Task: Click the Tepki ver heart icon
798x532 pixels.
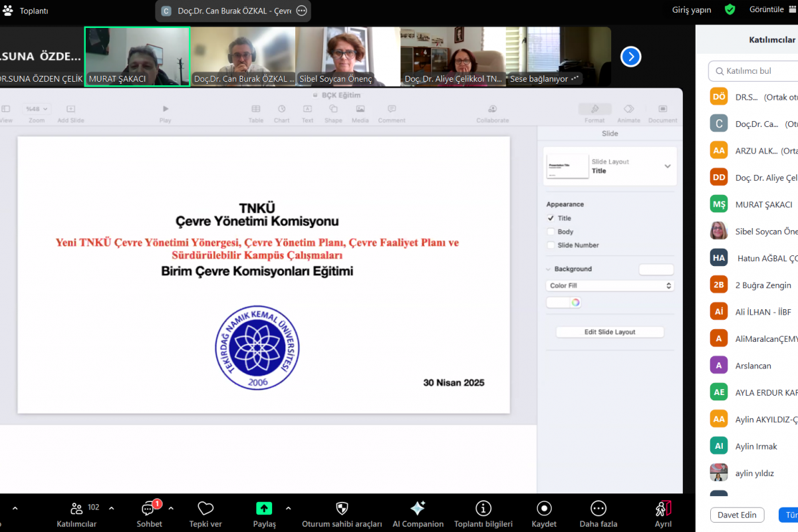Action: click(x=205, y=509)
